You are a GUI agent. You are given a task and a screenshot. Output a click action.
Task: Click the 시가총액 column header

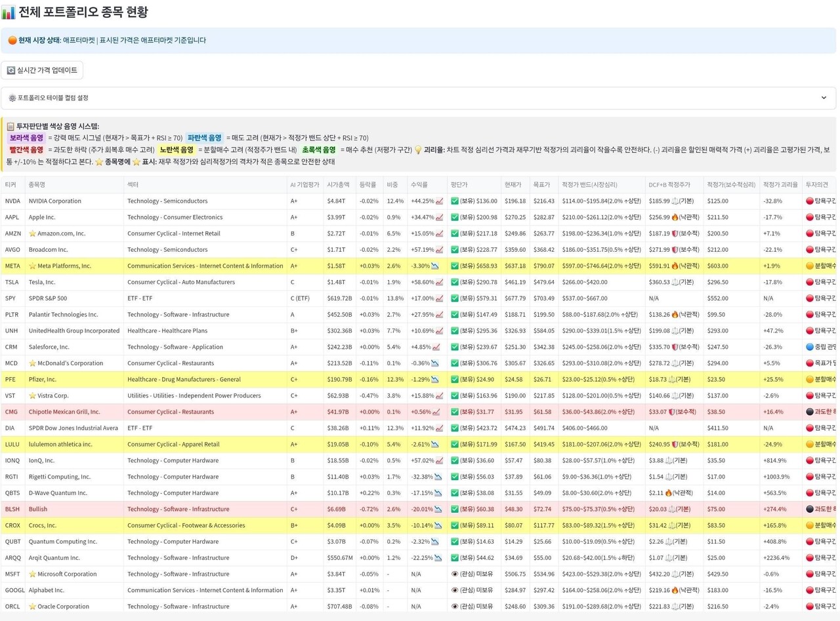point(339,185)
